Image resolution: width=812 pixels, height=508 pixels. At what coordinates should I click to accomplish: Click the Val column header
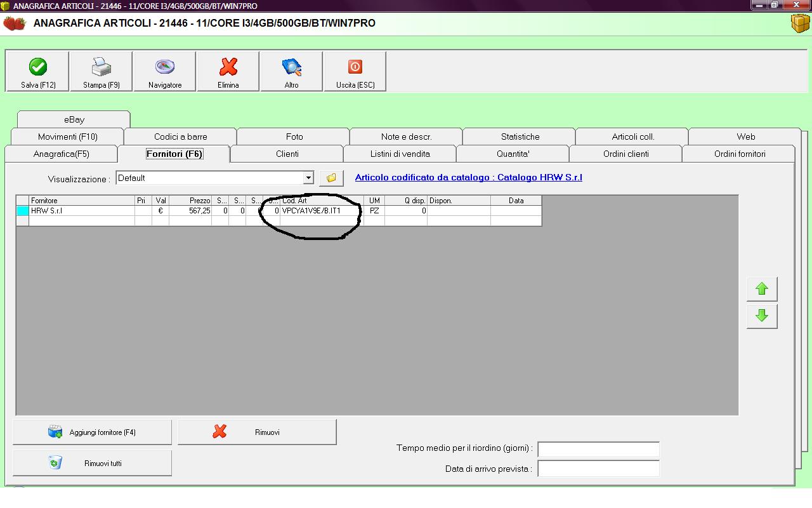pos(160,201)
